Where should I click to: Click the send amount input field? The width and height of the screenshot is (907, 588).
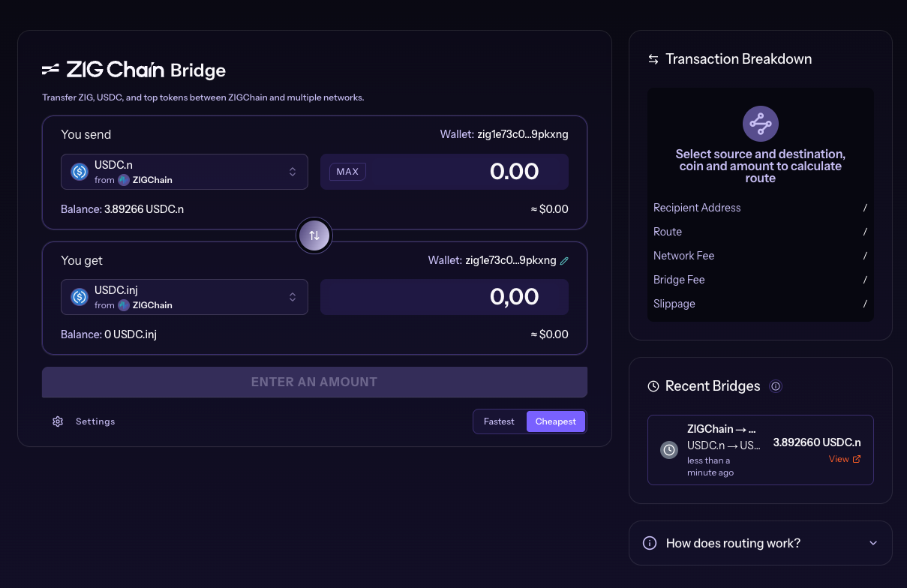(x=444, y=172)
